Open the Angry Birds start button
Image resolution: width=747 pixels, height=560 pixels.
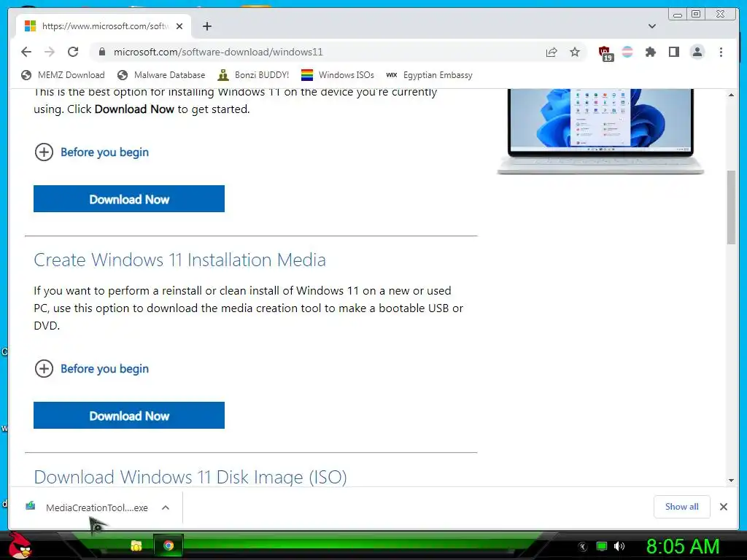click(x=19, y=545)
